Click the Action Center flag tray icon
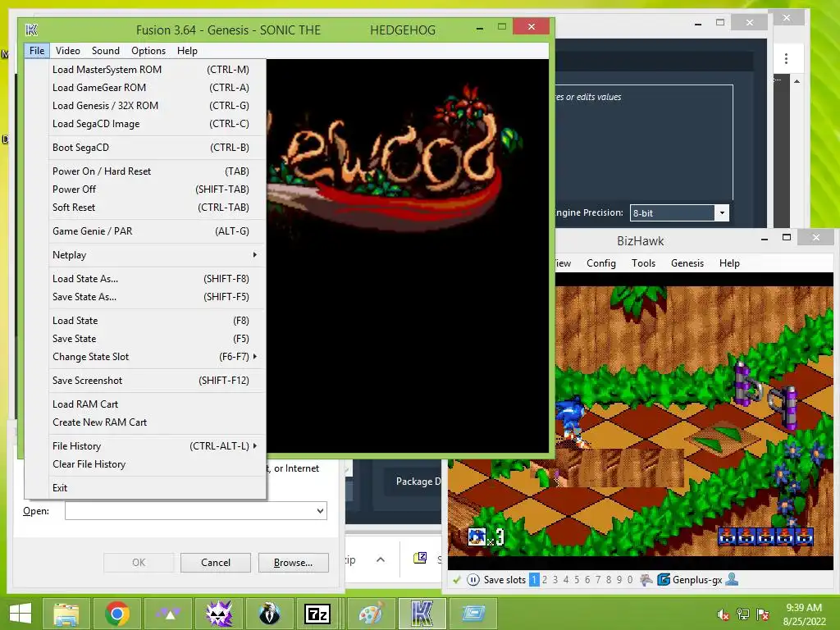This screenshot has height=630, width=840. (763, 614)
